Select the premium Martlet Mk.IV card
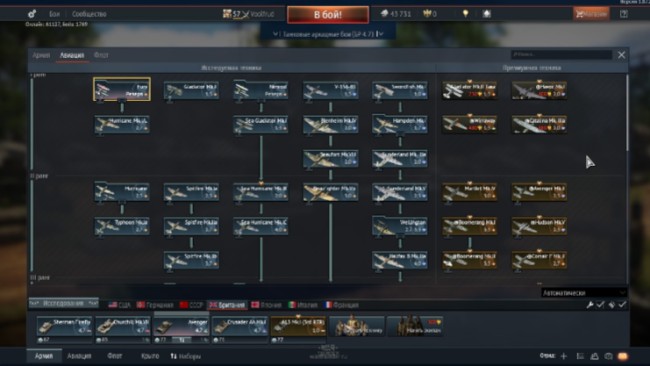Viewport: 650px width, 366px height. [470, 192]
